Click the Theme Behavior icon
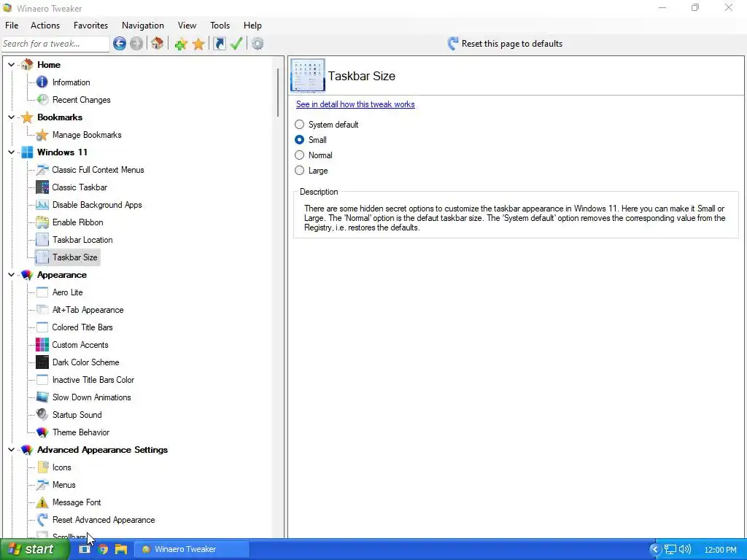 [42, 432]
